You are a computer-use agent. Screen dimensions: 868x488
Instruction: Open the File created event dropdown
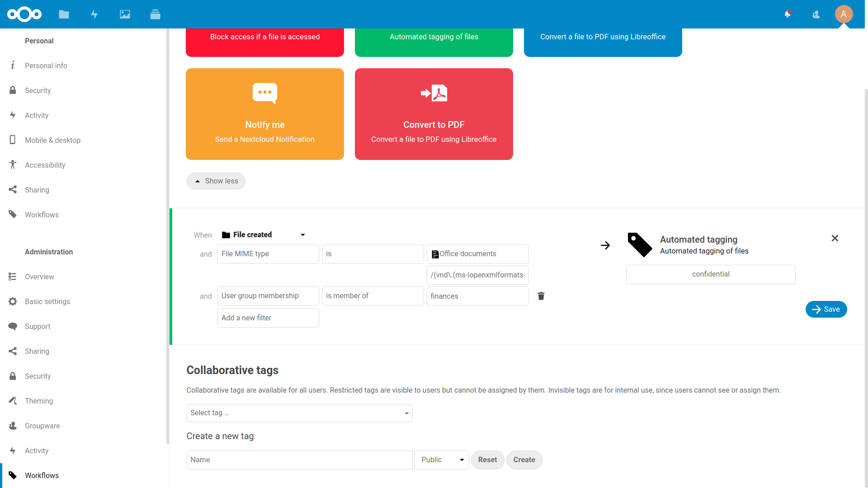click(264, 235)
